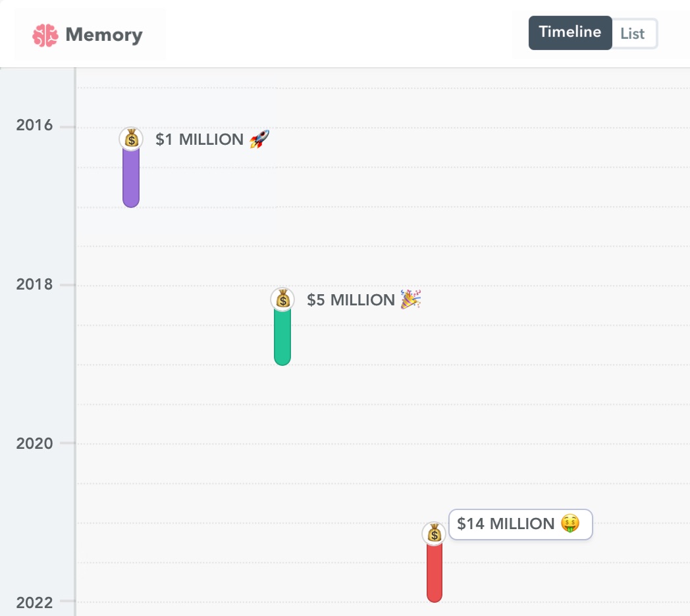Select the $5 MILLION milestone label
The width and height of the screenshot is (690, 616).
tap(350, 300)
